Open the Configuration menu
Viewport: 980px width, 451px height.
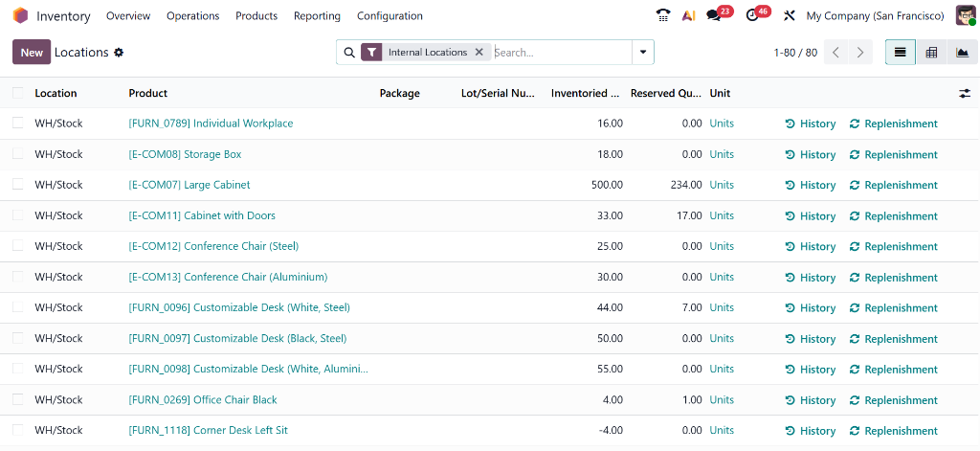(390, 15)
